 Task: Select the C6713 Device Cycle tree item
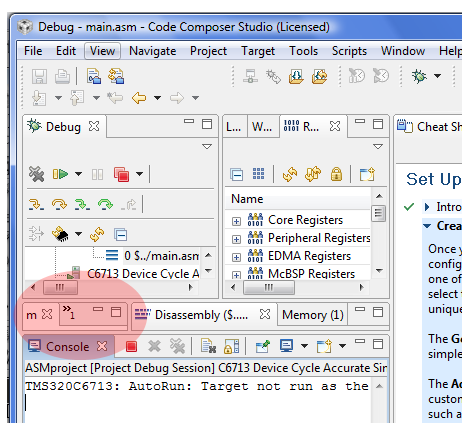click(x=143, y=274)
